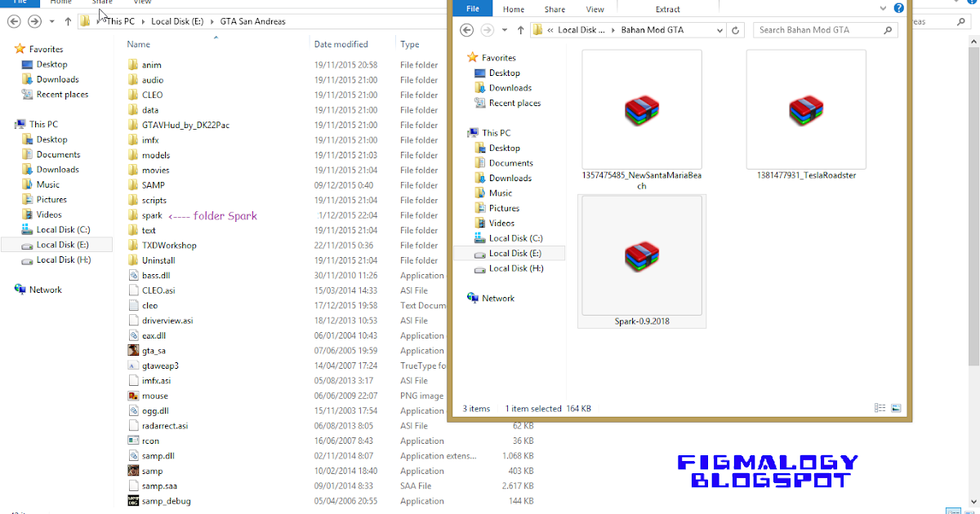Click the back arrow in Bahan Mod GTA window
This screenshot has height=514, width=980.
(x=467, y=30)
